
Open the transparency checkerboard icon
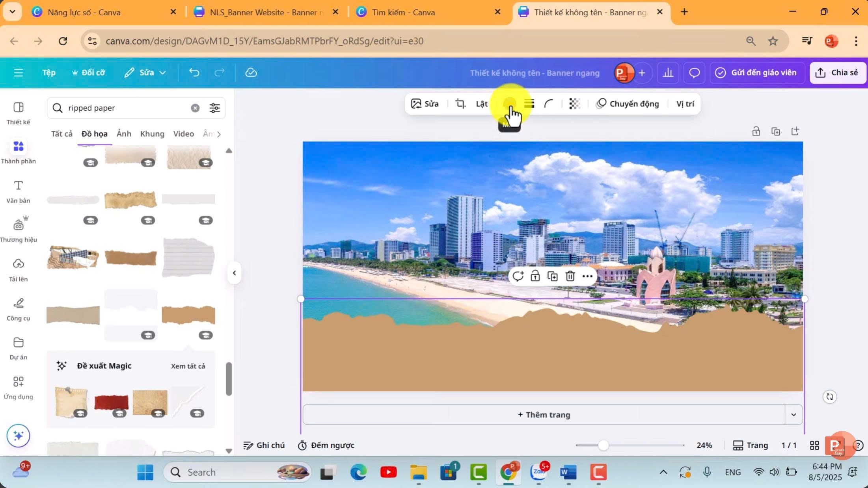(574, 104)
